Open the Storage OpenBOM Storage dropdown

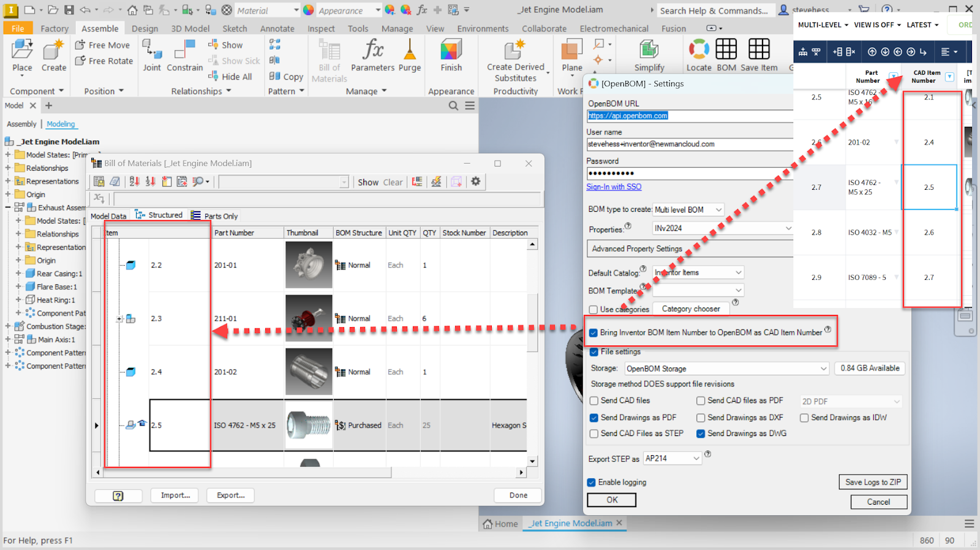pos(726,369)
